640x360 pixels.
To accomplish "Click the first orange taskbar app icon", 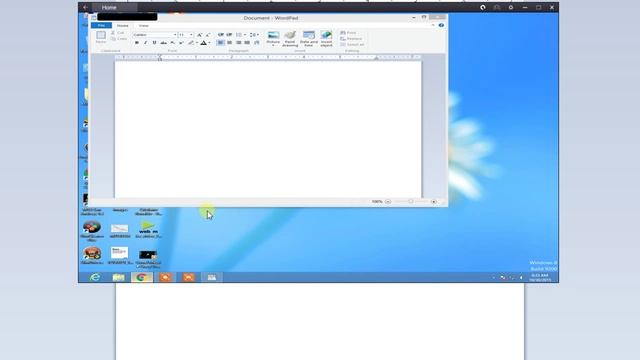I will [165, 278].
